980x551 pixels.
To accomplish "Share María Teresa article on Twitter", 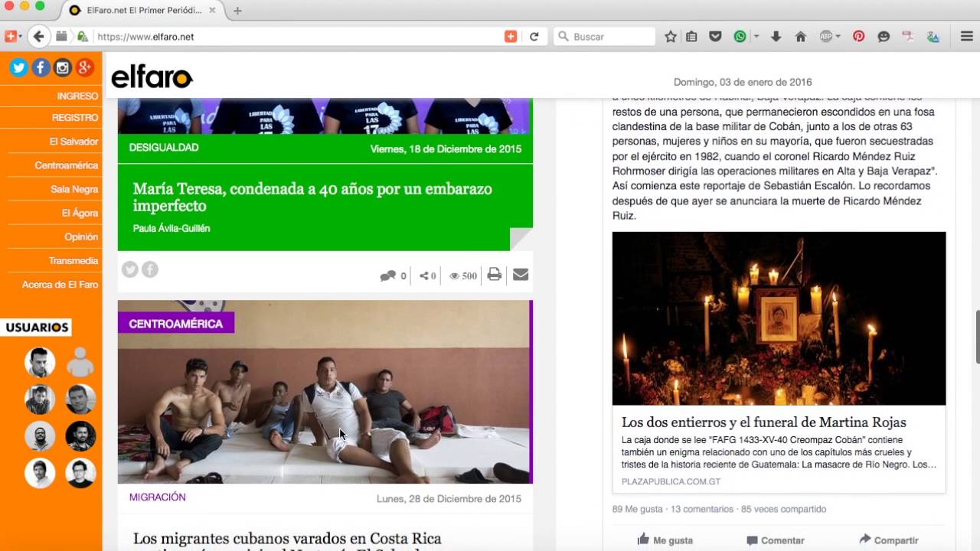I will (130, 269).
